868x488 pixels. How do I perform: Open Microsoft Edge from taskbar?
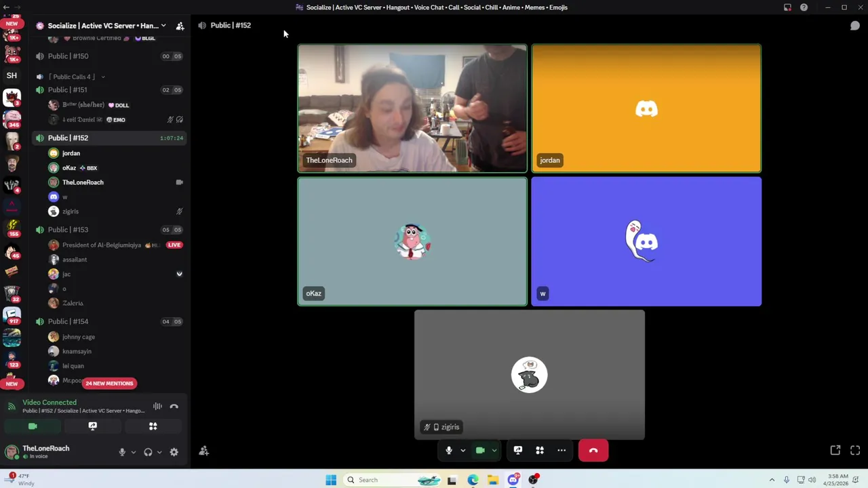[473, 480]
